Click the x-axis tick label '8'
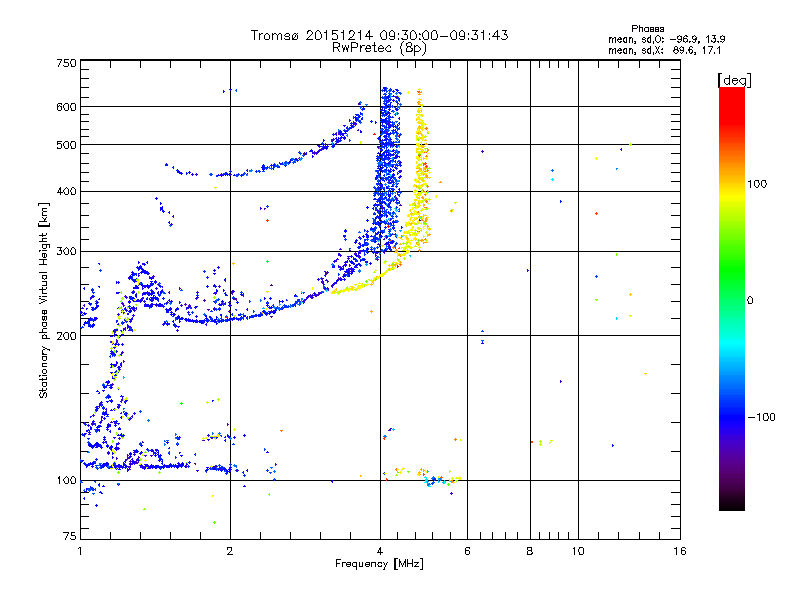Viewport: 800px width, 600px height. [530, 551]
